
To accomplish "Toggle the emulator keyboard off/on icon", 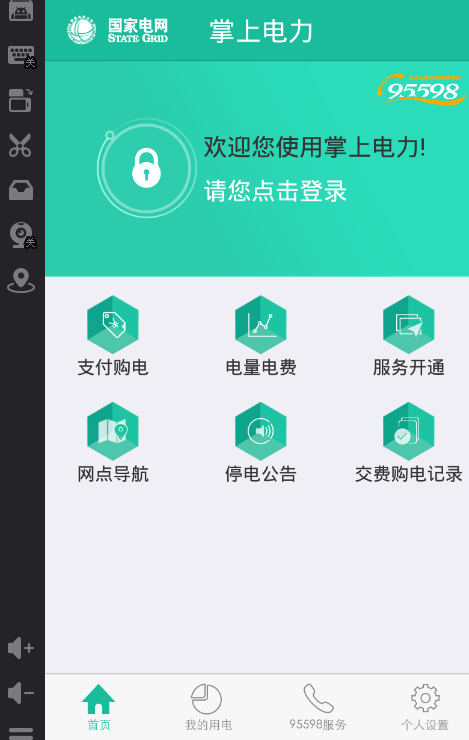I will click(21, 57).
